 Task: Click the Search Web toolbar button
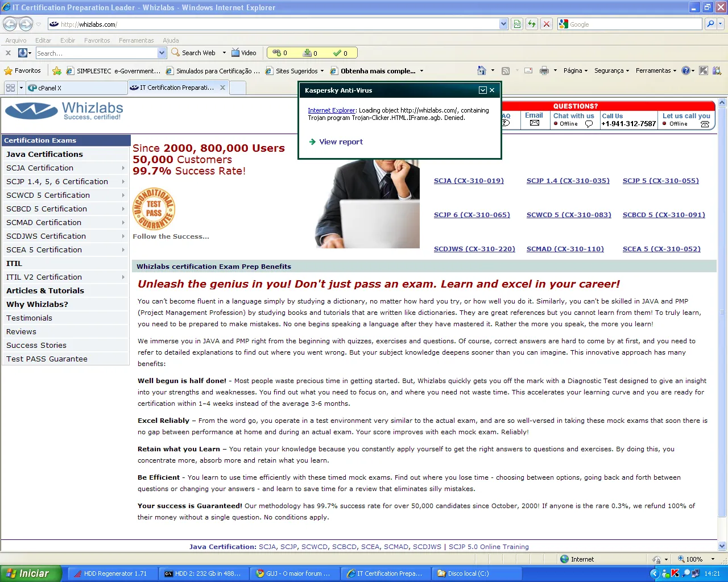pos(193,53)
